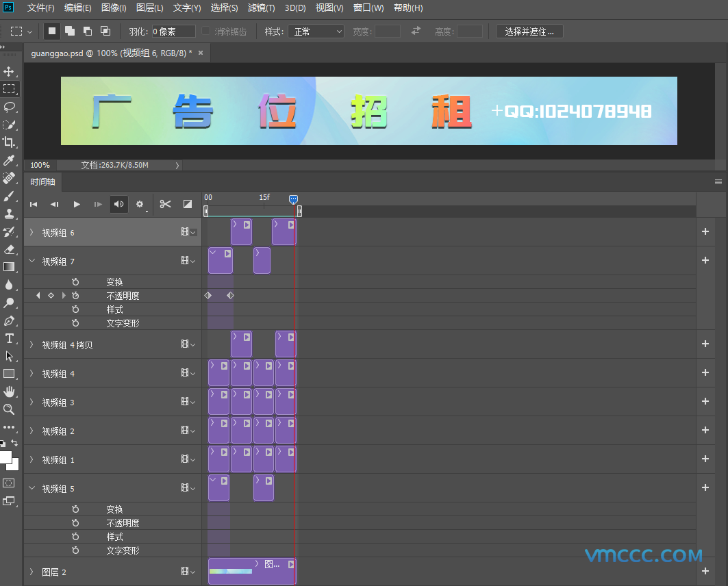Open the 图层(L) menu
Screen dimensions: 728x586
[149, 8]
